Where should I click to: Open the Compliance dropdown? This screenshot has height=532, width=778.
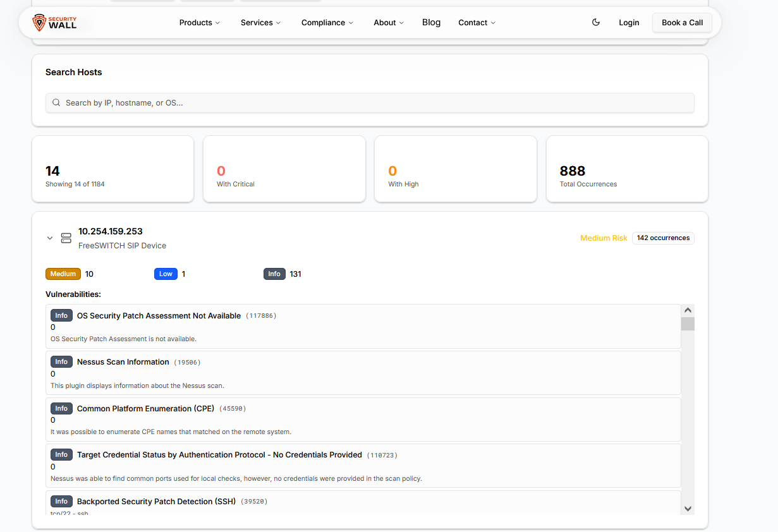coord(327,23)
